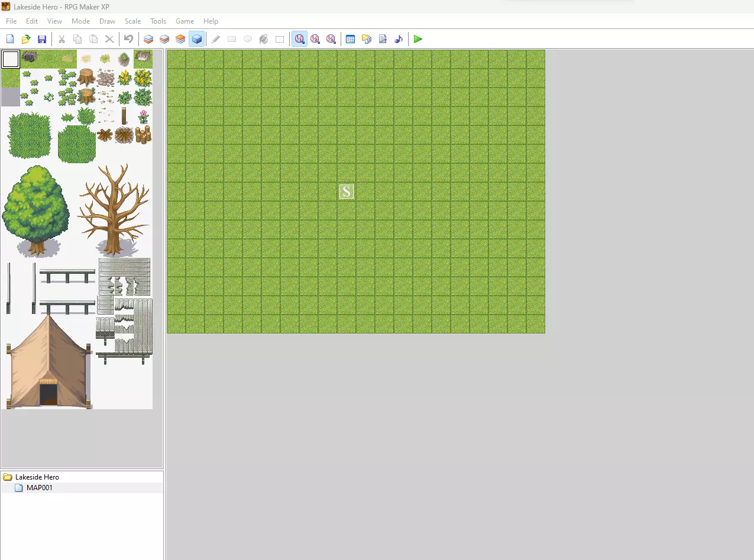The height and width of the screenshot is (560, 754).
Task: Open the Sound Test music note icon
Action: [x=399, y=39]
